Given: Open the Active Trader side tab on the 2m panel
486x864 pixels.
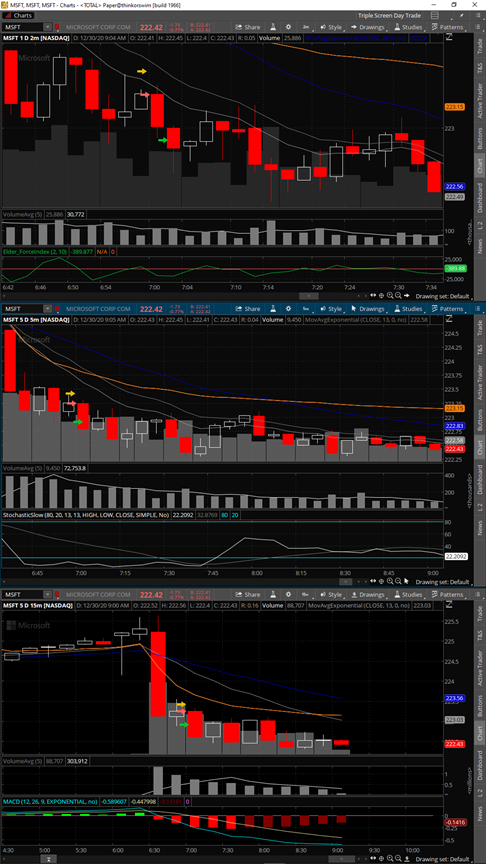Looking at the screenshot, I should 478,101.
